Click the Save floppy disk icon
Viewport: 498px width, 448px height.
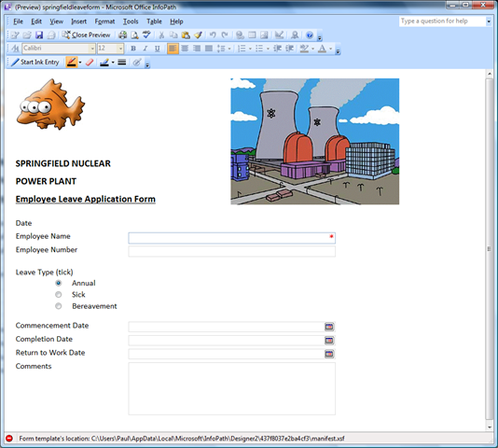[39, 35]
